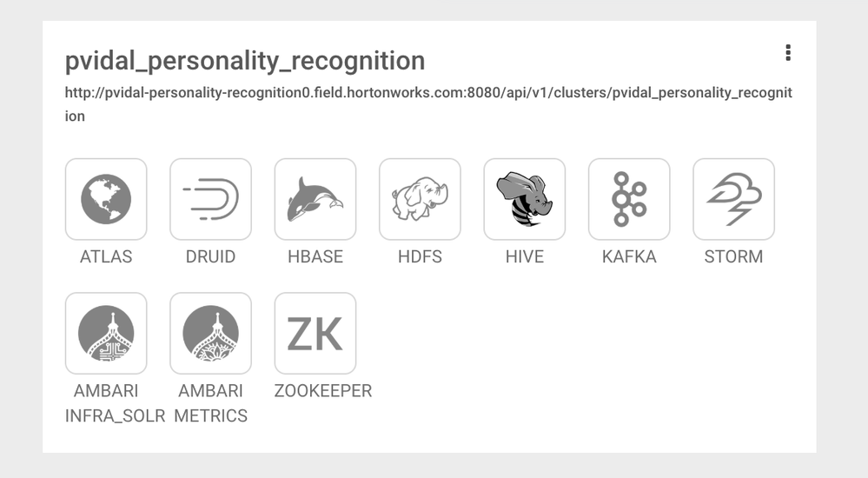Click the pvidal_personality_recognition cluster title
The width and height of the screenshot is (868, 478).
click(245, 61)
